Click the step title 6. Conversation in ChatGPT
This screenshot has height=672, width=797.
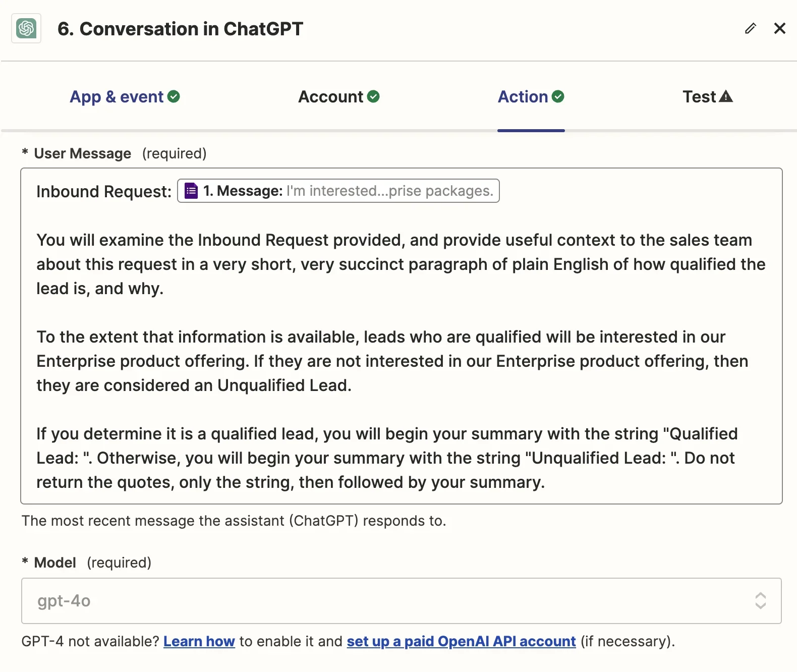pyautogui.click(x=180, y=29)
